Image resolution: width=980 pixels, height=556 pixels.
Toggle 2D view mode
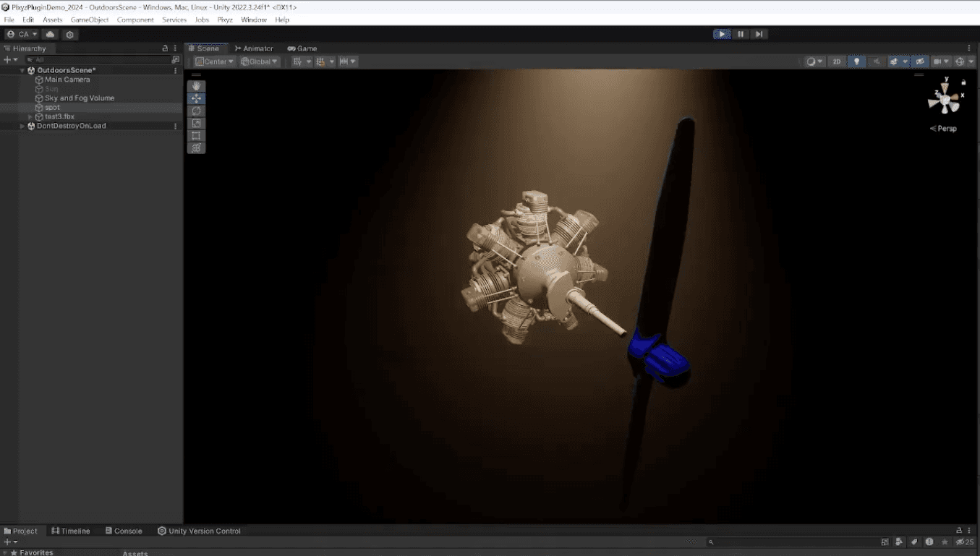coord(837,61)
